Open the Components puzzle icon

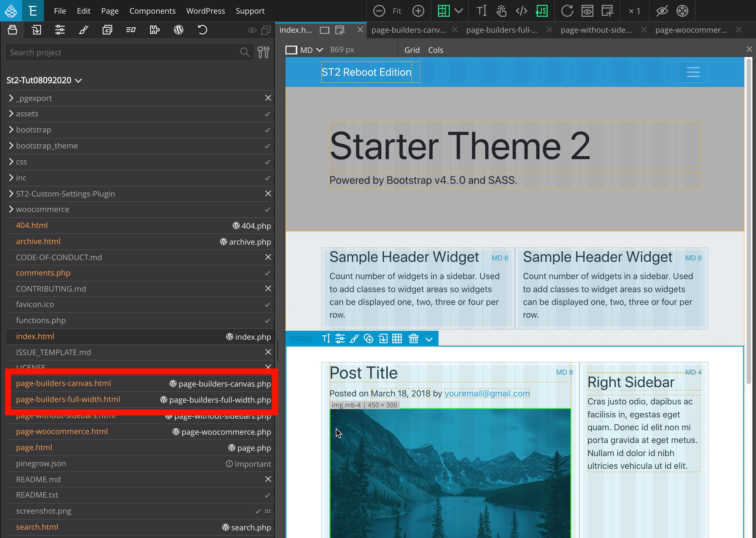click(155, 30)
